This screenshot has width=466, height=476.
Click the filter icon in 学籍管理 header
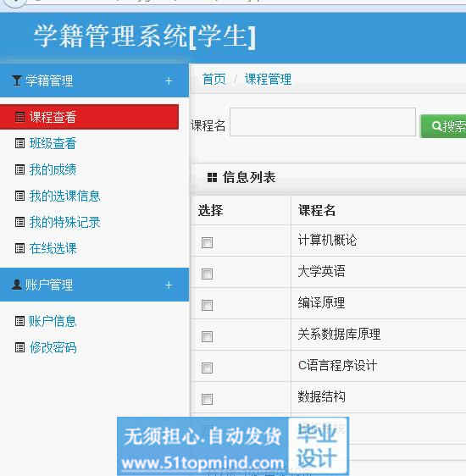click(17, 80)
